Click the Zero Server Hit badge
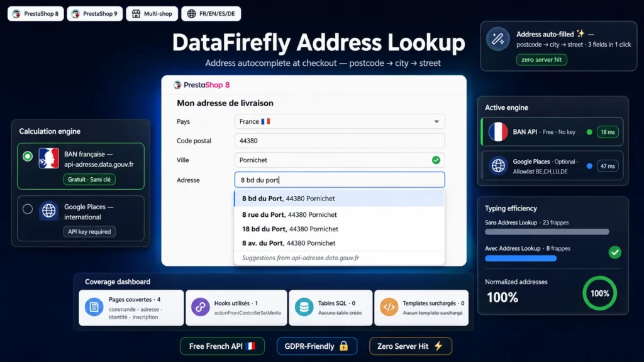644x362 pixels. click(410, 346)
